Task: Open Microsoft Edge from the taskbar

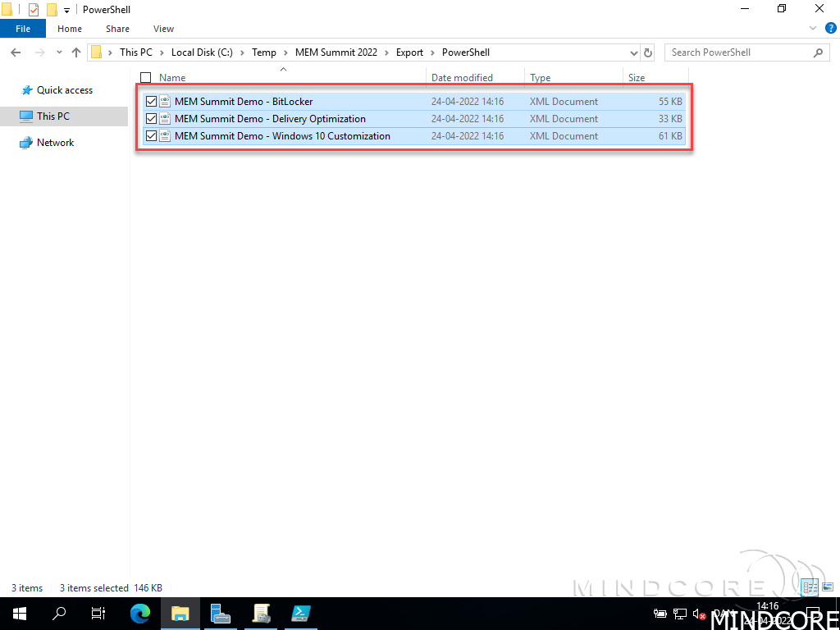Action: pyautogui.click(x=140, y=613)
